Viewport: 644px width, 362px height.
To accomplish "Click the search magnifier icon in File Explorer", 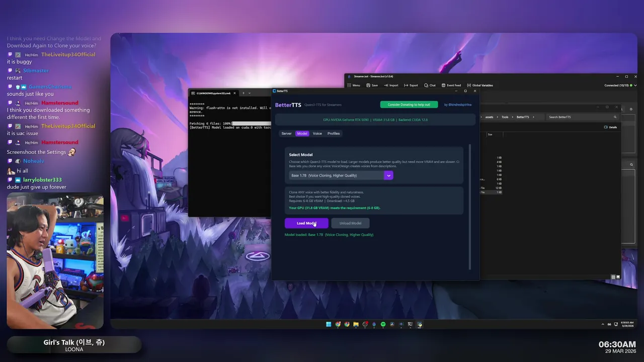I will pos(615,117).
